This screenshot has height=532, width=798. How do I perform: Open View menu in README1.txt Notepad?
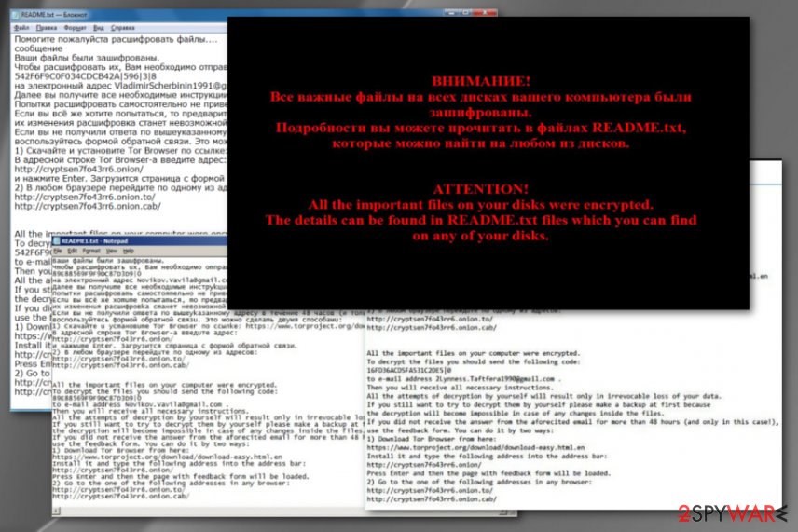tap(112, 252)
